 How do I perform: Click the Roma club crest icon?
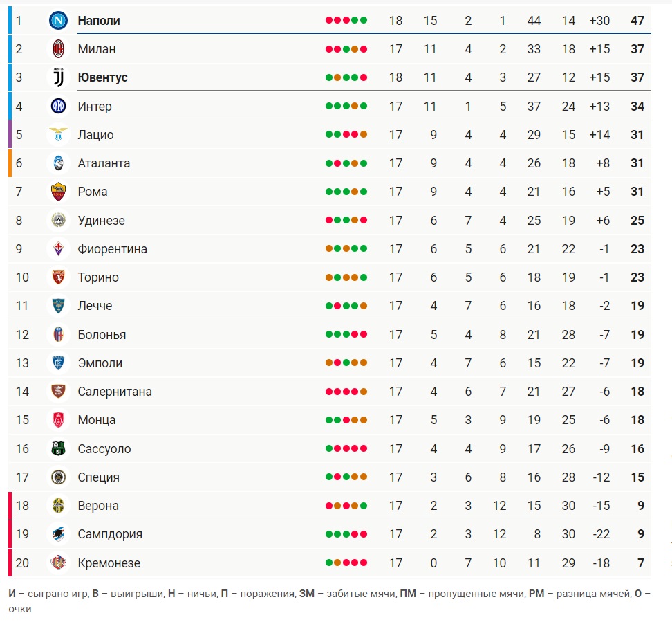tap(58, 192)
